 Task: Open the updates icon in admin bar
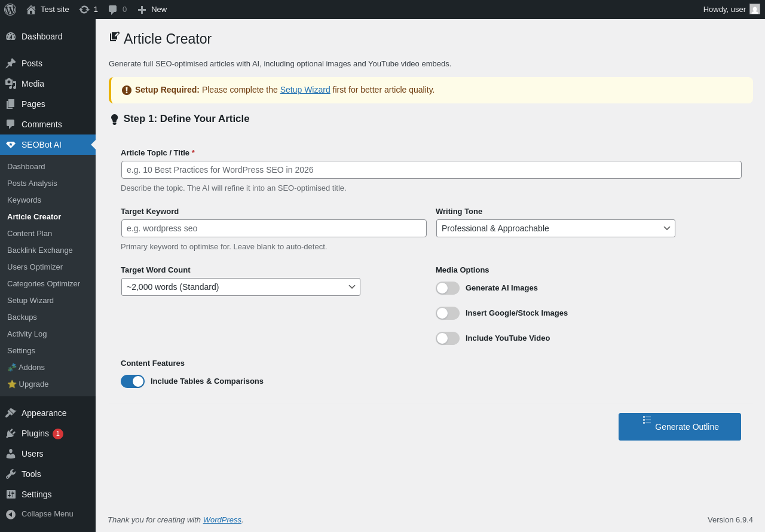click(84, 10)
